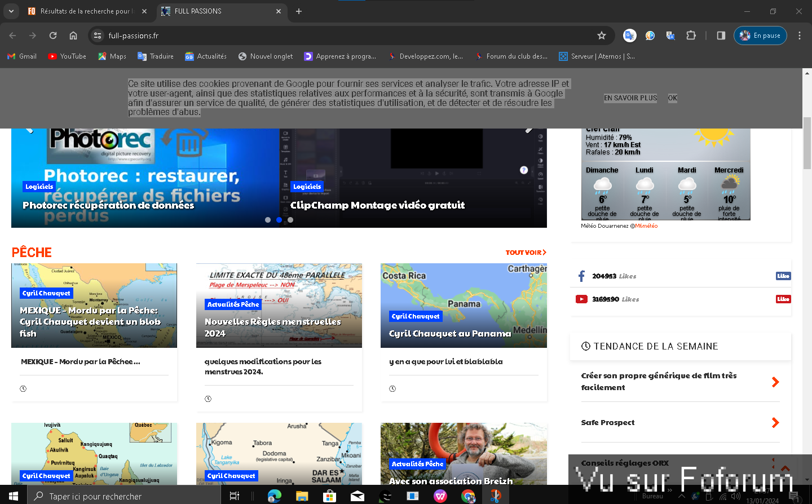
Task: Open the Developpez.com bookmark
Action: pyautogui.click(x=426, y=56)
